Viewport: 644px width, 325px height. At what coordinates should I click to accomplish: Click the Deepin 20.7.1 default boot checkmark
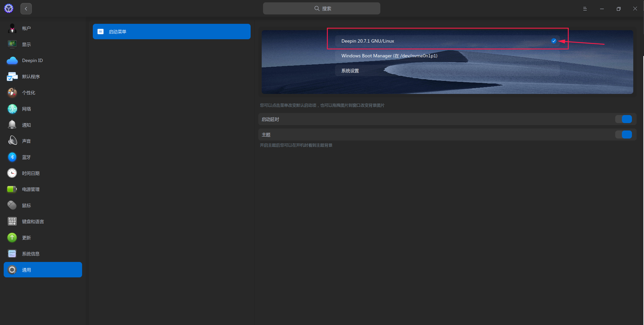(554, 41)
